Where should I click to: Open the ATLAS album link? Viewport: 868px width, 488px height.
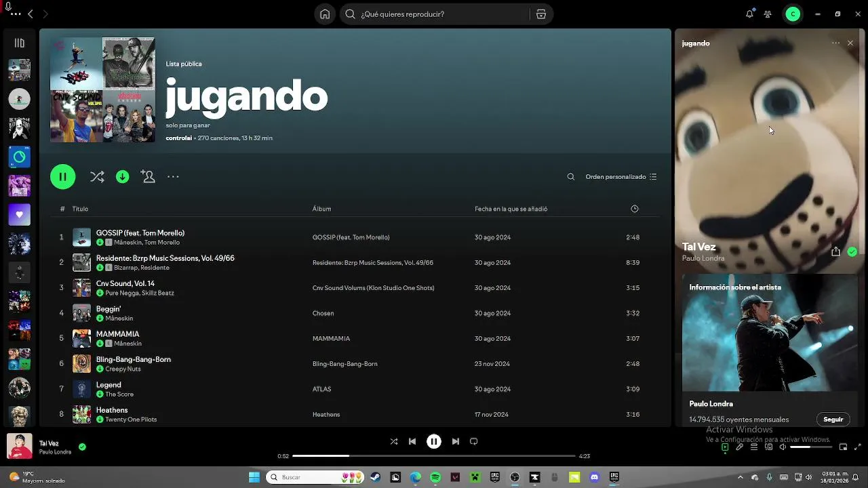click(x=321, y=389)
